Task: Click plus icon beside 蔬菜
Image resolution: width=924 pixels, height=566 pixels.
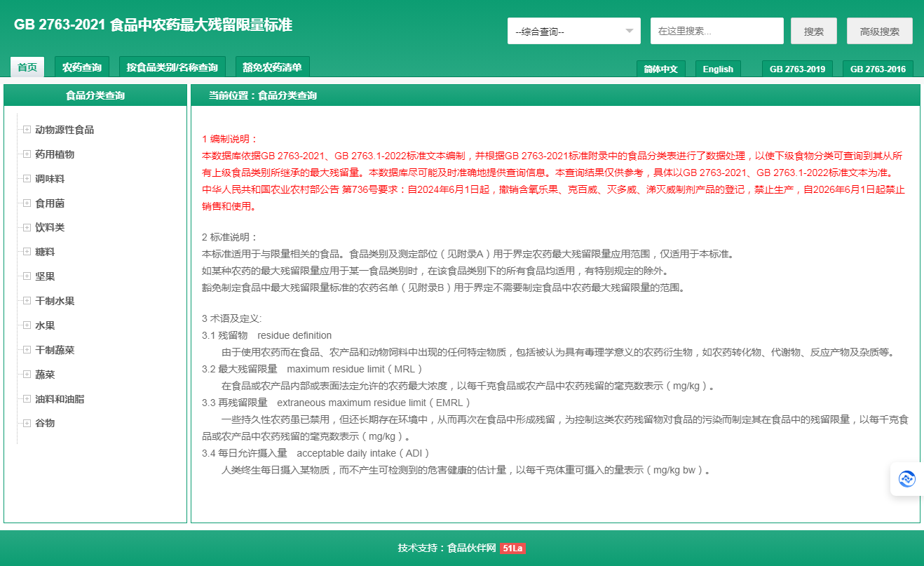Action: (x=27, y=375)
